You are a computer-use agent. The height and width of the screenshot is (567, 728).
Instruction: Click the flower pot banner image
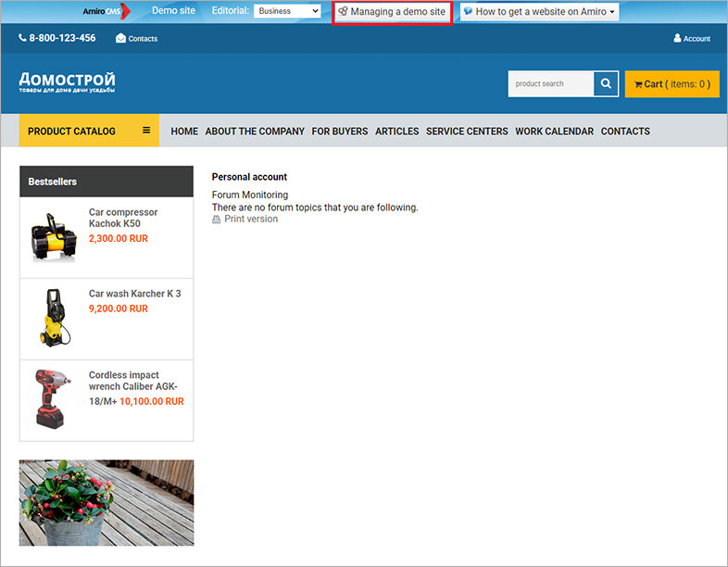point(107,502)
